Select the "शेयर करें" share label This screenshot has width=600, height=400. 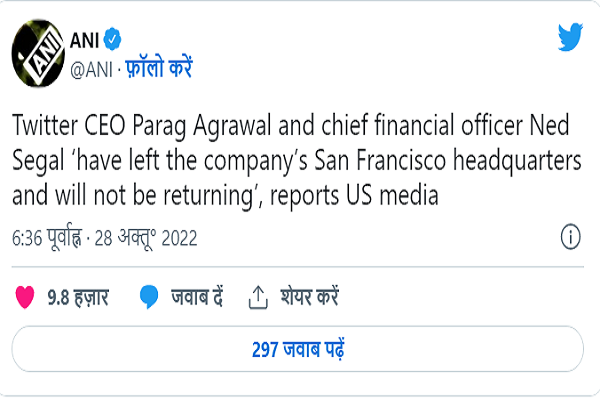coord(308,297)
